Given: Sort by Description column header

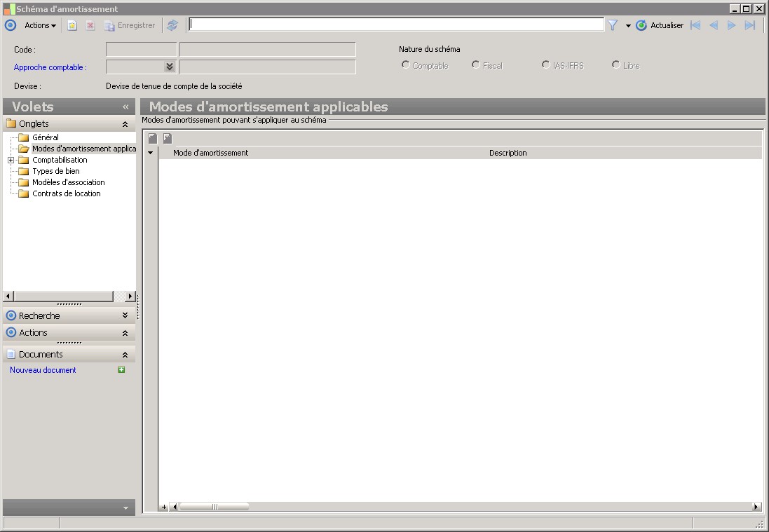Looking at the screenshot, I should pyautogui.click(x=508, y=153).
